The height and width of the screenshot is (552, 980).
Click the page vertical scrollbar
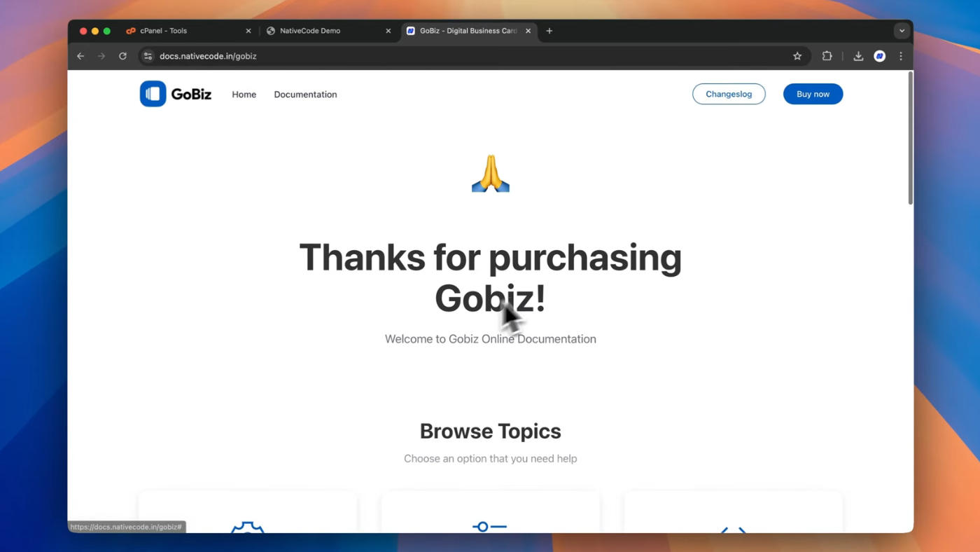coord(910,138)
